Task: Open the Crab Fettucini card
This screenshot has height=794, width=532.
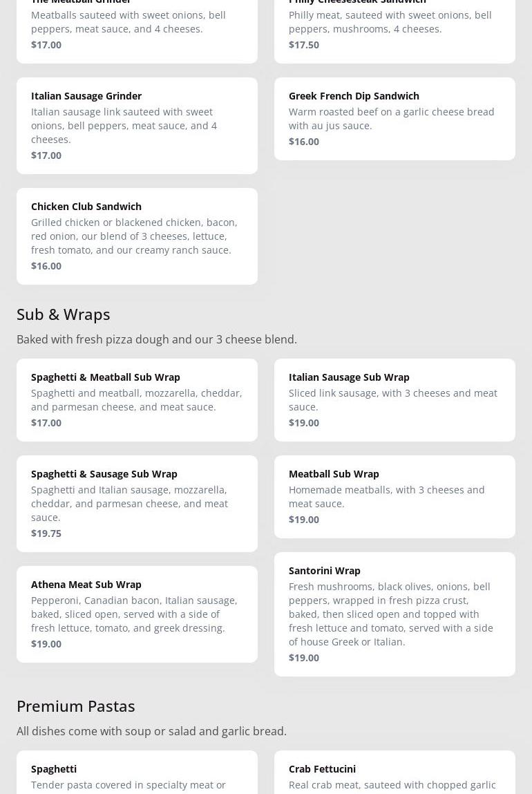Action: (395, 775)
